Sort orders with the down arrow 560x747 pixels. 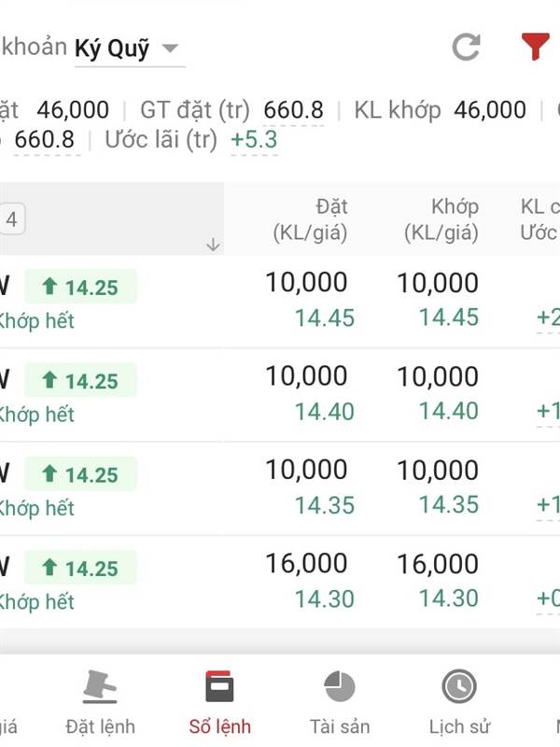point(213,245)
